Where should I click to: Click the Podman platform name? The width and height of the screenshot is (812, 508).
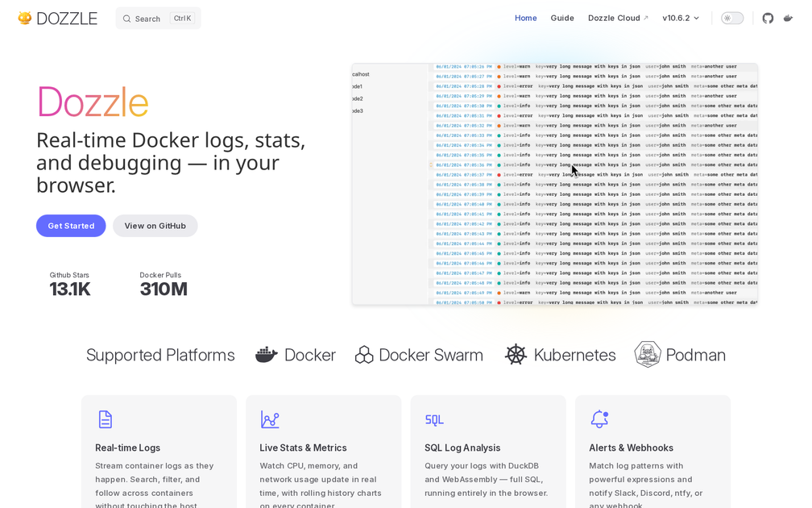[695, 355]
